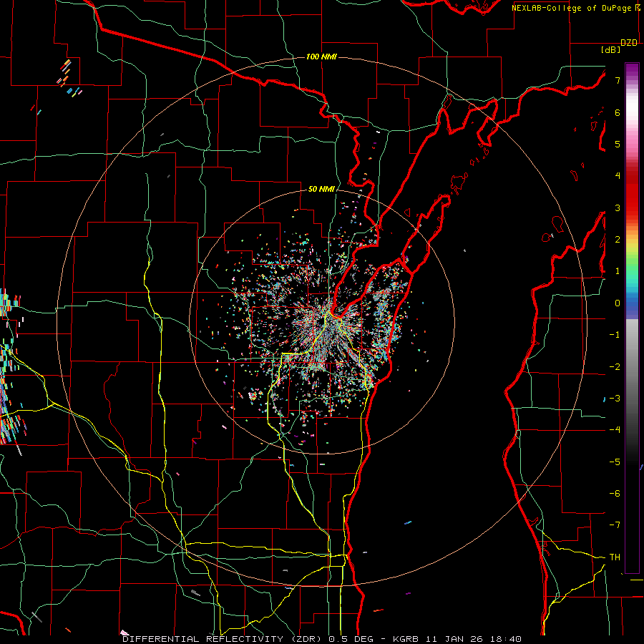
Task: Click the KGRB 11 JAN 26 18:40 timestamp
Action: click(x=457, y=639)
